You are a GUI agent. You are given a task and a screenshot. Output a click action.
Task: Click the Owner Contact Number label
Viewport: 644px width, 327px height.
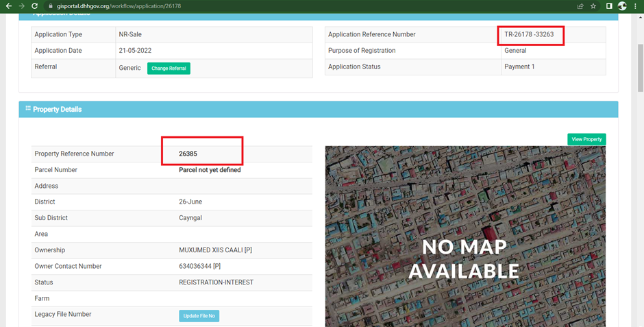point(69,266)
